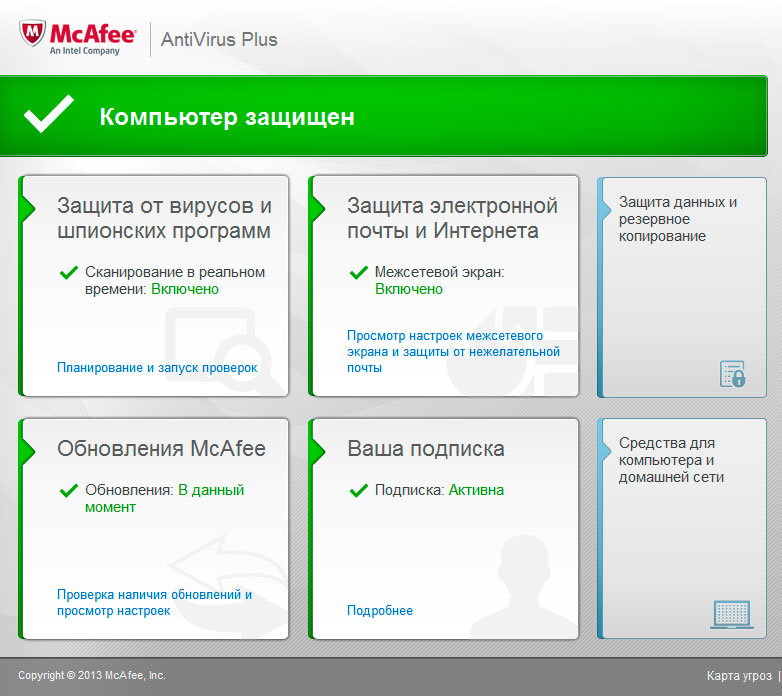Image resolution: width=782 pixels, height=696 pixels.
Task: Open the Защита от вирусов и шпионских программ heading
Action: coord(165,218)
